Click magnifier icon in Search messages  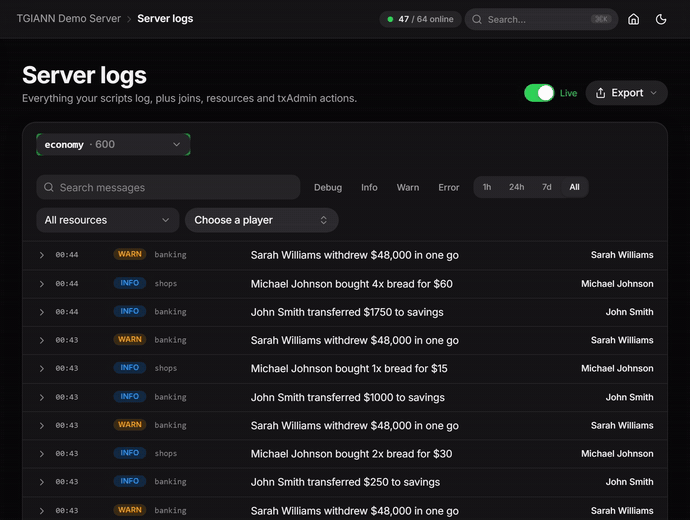click(x=49, y=187)
